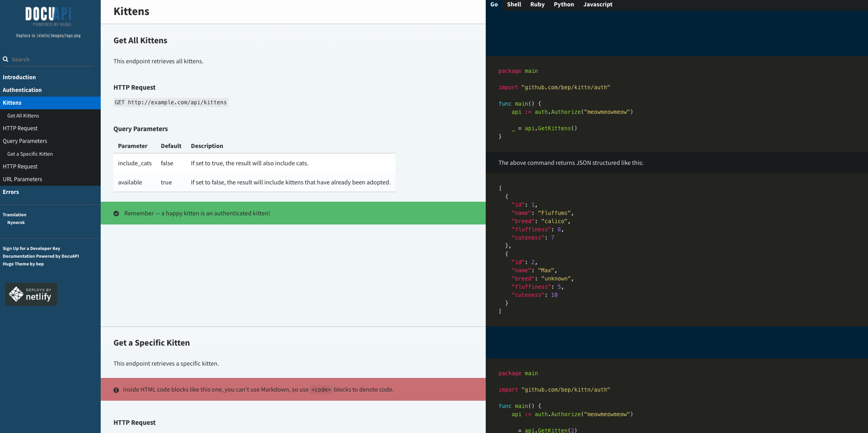868x433 pixels.
Task: Click the Get a Specific Kitten heading
Action: pyautogui.click(x=152, y=343)
